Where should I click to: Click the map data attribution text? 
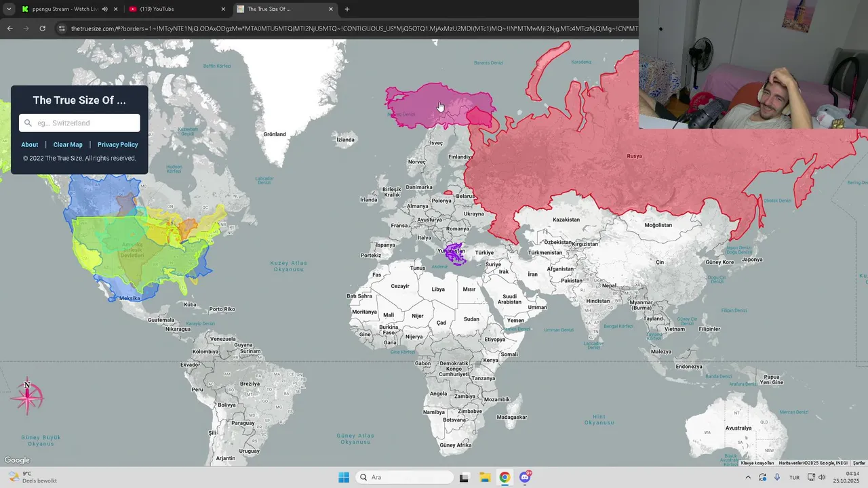(813, 463)
